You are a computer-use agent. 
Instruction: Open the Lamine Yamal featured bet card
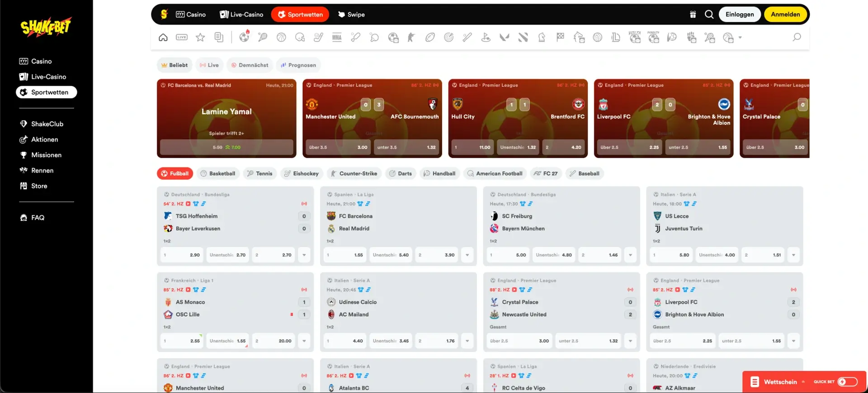226,118
